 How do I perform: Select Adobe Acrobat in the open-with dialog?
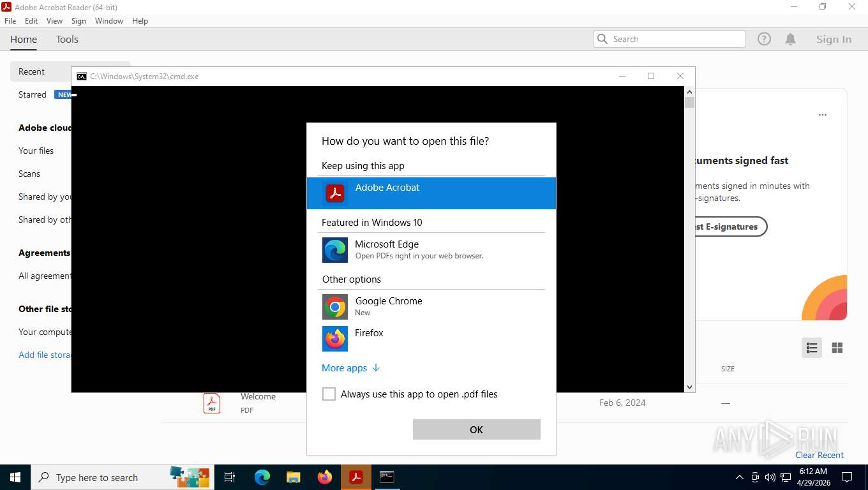coord(431,193)
